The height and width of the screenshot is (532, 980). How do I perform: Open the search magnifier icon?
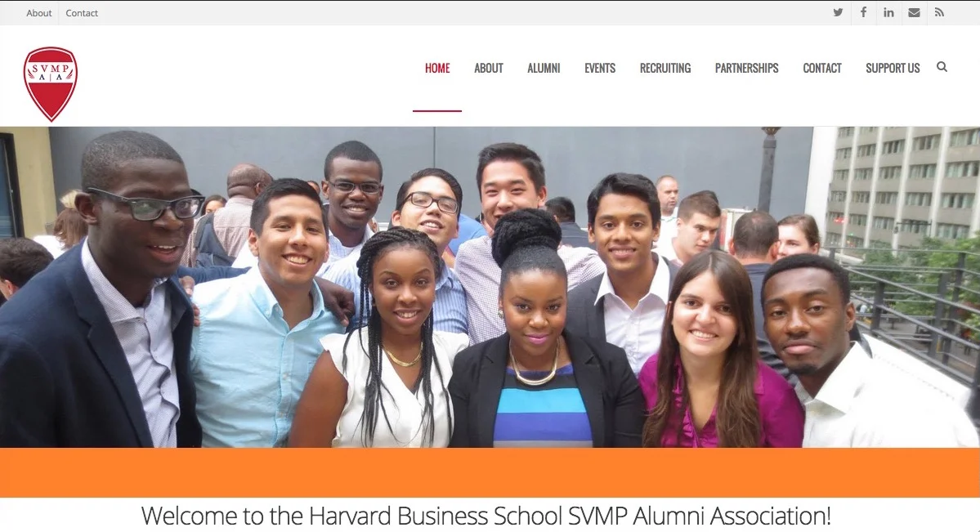pos(942,67)
